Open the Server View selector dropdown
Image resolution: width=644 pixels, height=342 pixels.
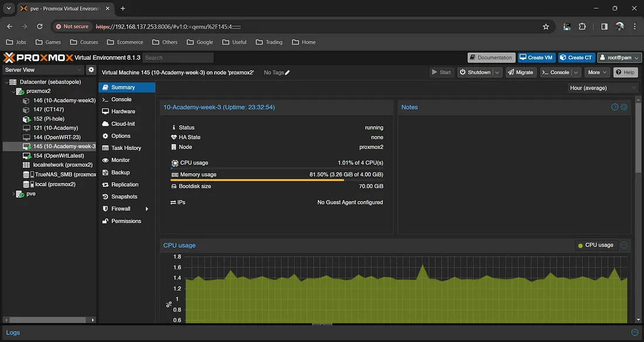pyautogui.click(x=43, y=70)
